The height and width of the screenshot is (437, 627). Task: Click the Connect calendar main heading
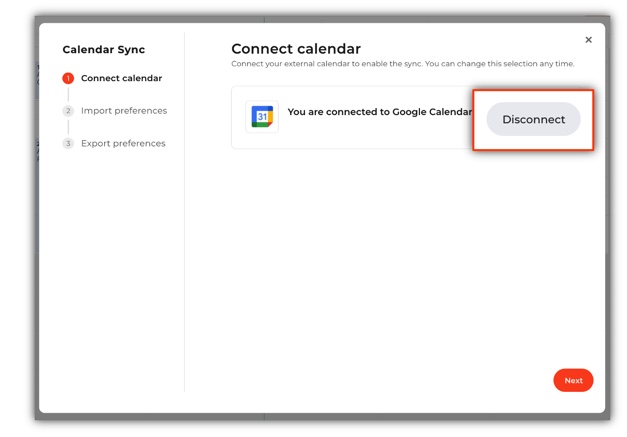click(x=296, y=48)
